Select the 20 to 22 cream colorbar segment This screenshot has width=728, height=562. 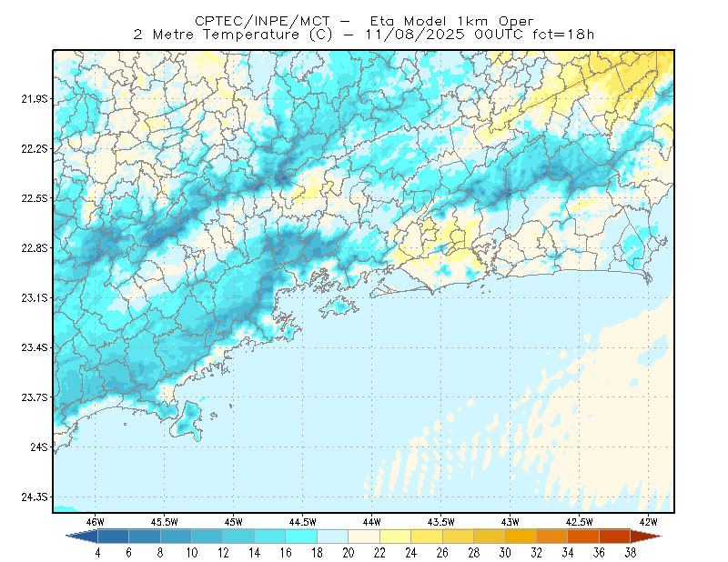pyautogui.click(x=364, y=537)
